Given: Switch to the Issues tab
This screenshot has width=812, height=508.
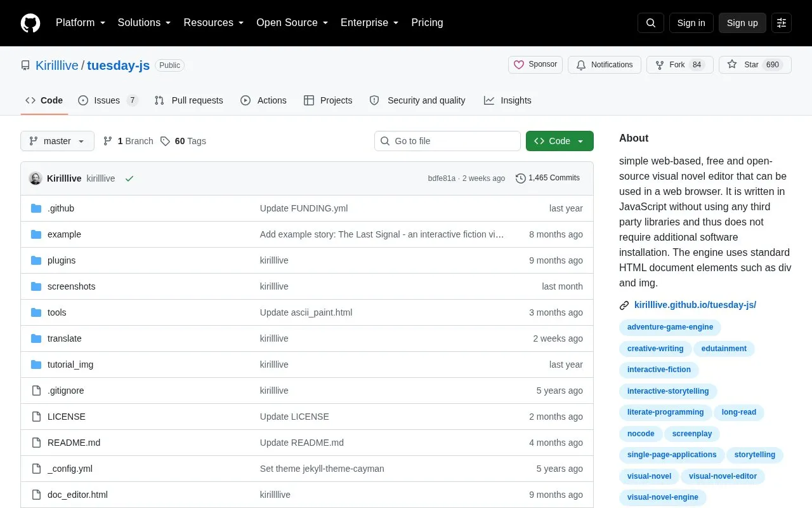Looking at the screenshot, I should [x=108, y=100].
